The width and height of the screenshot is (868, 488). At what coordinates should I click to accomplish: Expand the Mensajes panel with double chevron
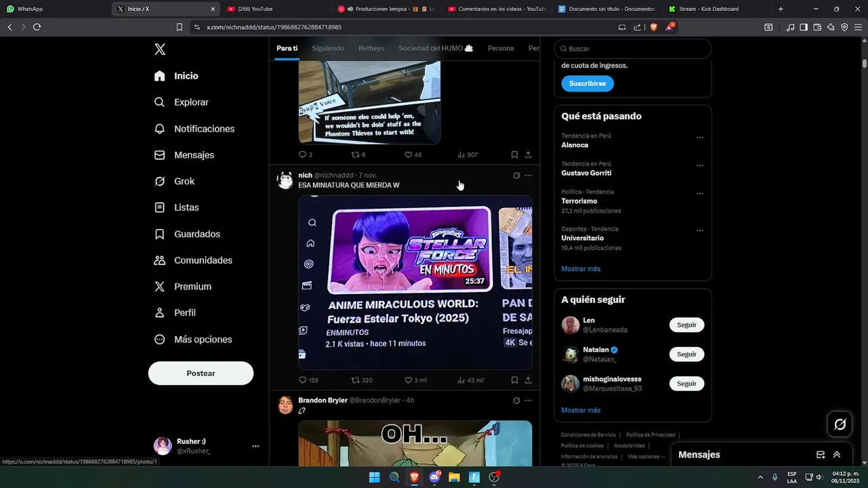point(837,455)
